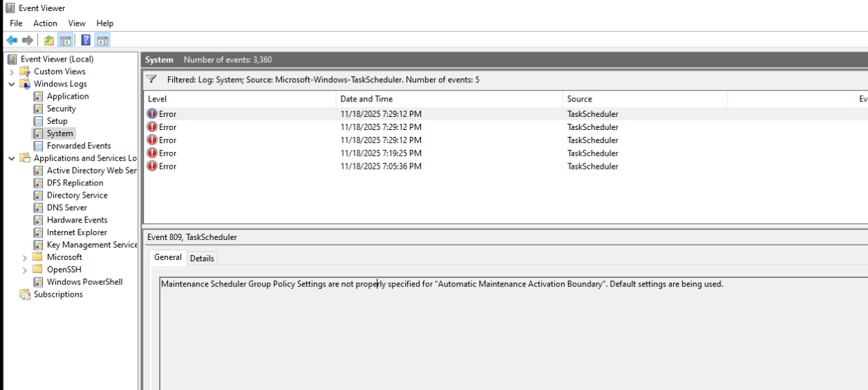Click the DFS Replication log icon
Viewport: 868px width, 390px height.
[x=38, y=183]
